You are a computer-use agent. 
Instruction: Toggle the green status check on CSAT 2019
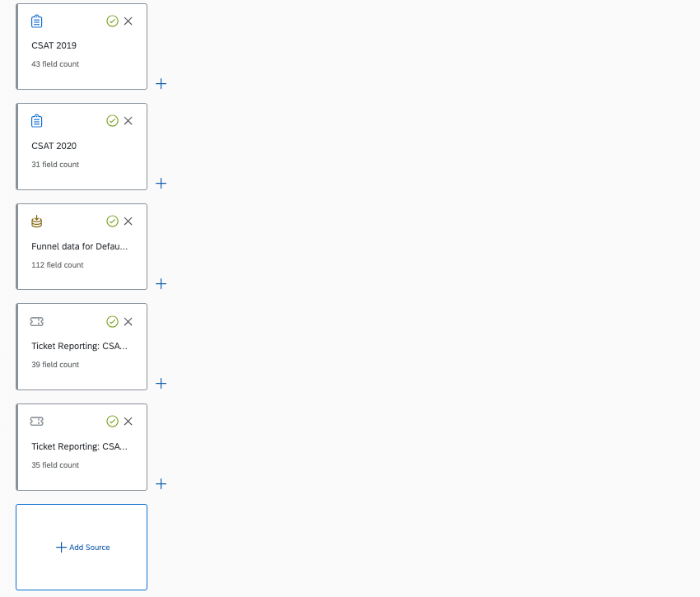coord(112,21)
